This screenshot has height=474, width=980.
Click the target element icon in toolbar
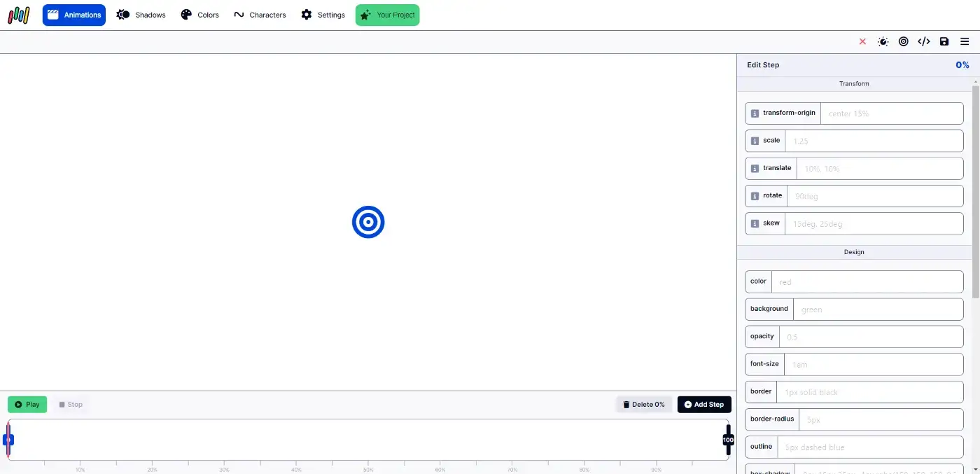(904, 41)
